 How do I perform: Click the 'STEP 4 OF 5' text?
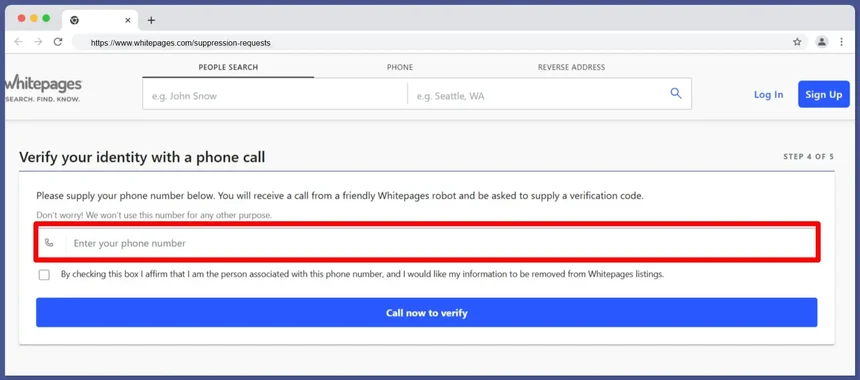point(808,157)
